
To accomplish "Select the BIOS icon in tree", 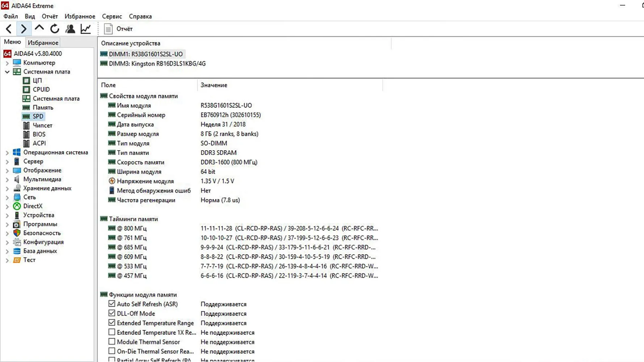I will point(26,134).
